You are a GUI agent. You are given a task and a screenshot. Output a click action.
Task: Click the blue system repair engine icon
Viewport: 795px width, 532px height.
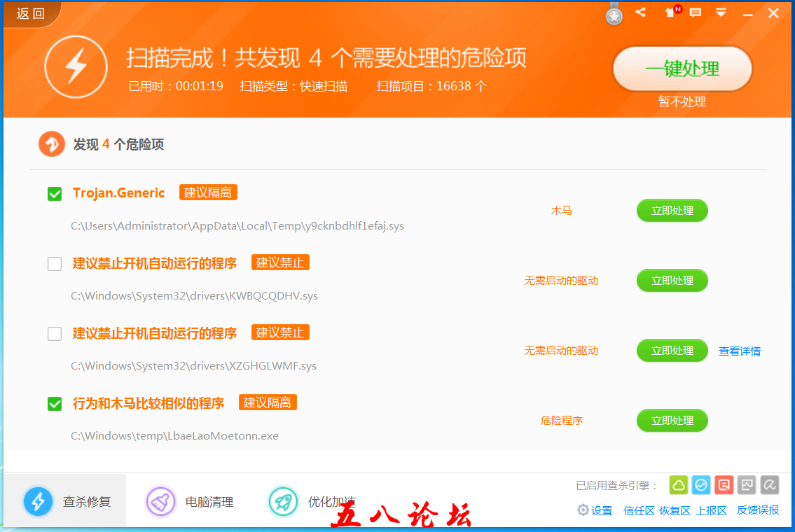click(701, 484)
